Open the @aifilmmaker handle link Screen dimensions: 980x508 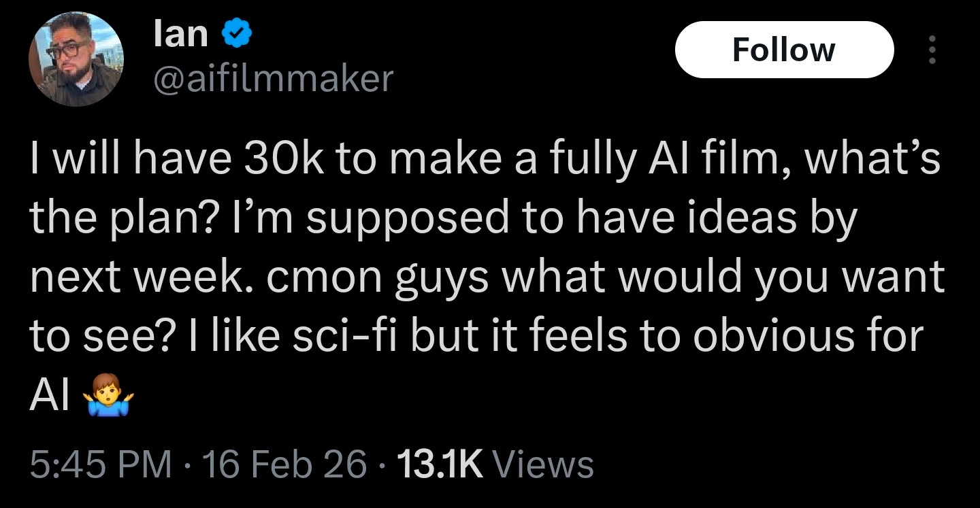(x=274, y=78)
